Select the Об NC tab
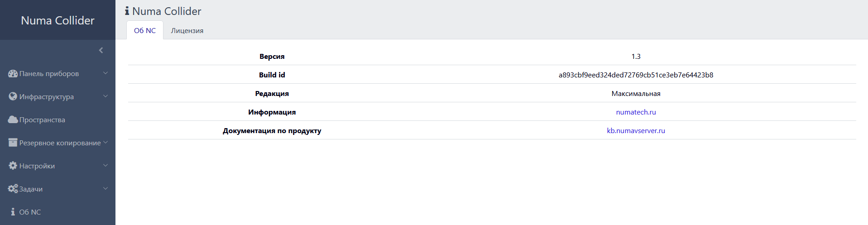 tap(145, 31)
